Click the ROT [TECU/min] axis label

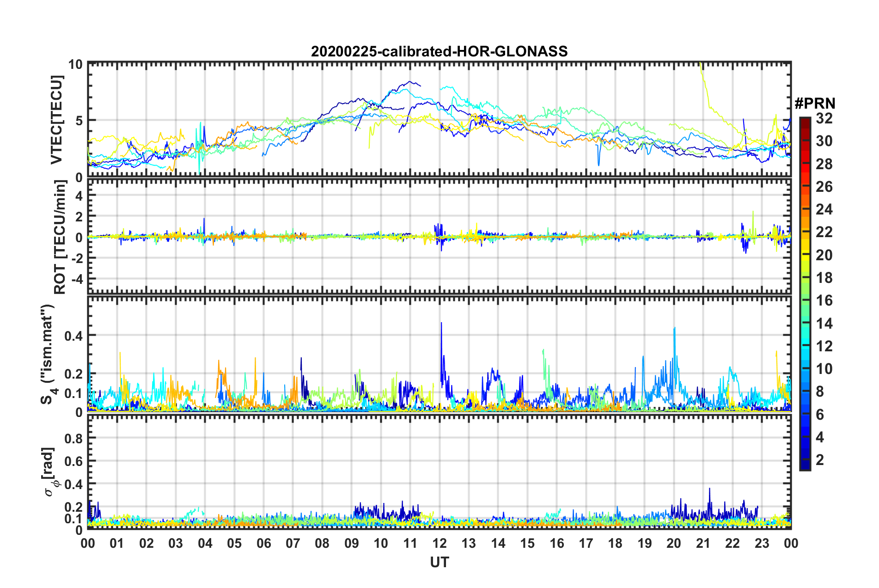[x=60, y=237]
